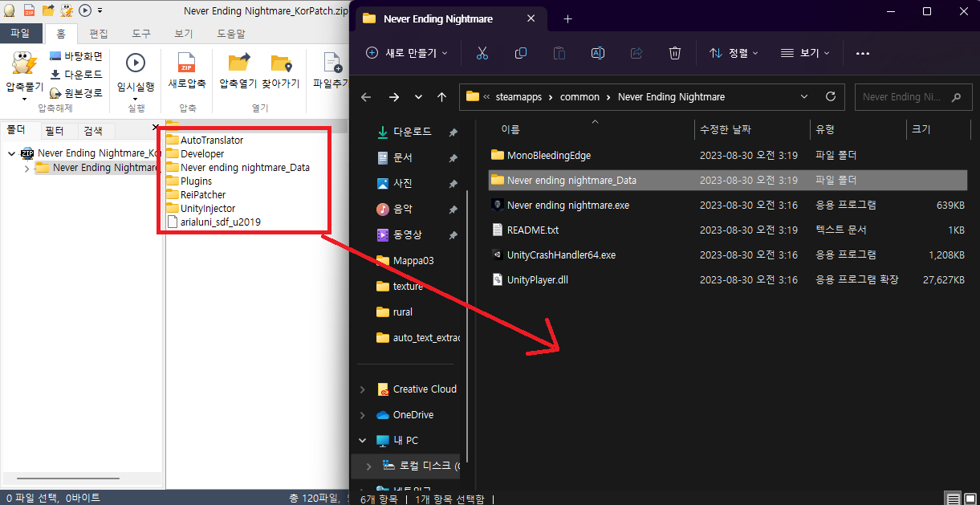Screen dimensions: 980x505
Task: Open the 다운로드 quick access item
Action: 412,132
